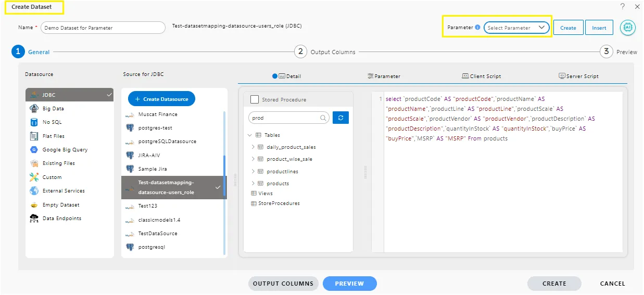Image resolution: width=644 pixels, height=295 pixels.
Task: Click the datasource list scrollbar
Action: click(x=225, y=176)
